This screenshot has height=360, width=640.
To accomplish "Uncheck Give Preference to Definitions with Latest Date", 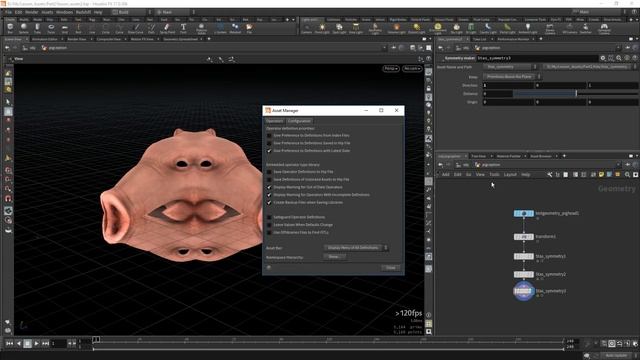I will [x=269, y=151].
